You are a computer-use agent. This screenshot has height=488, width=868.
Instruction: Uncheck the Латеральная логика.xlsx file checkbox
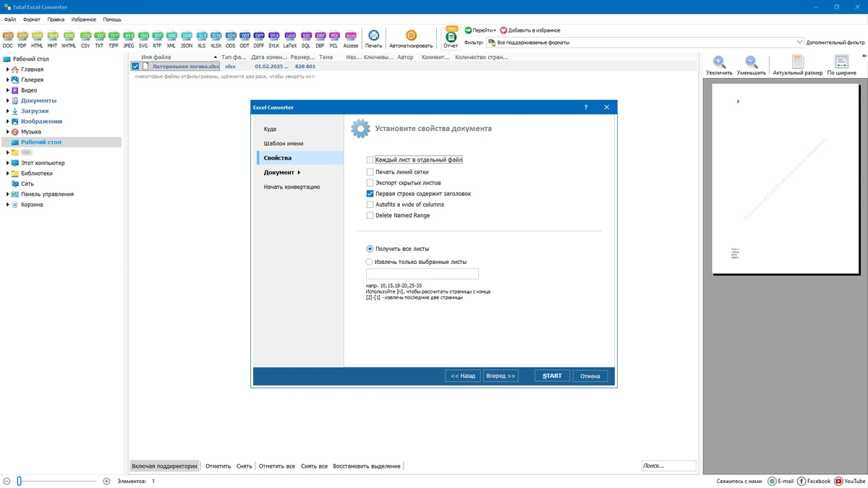pyautogui.click(x=135, y=67)
